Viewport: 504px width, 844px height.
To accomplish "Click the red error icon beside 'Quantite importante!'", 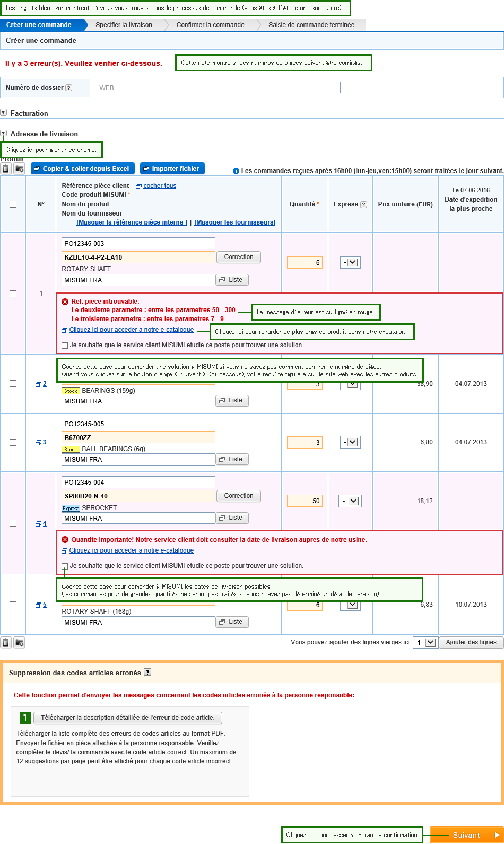I will (x=65, y=540).
